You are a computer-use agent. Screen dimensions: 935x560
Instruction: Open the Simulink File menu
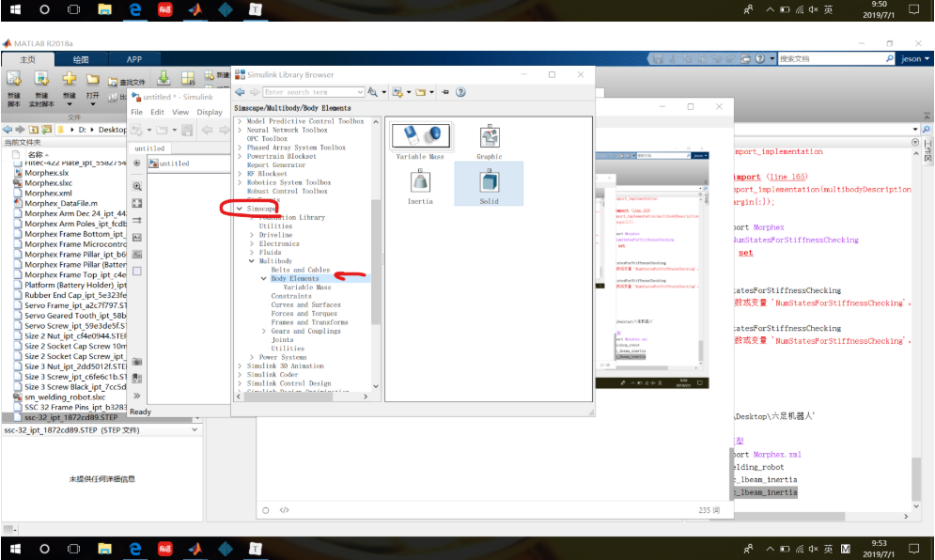tap(136, 112)
